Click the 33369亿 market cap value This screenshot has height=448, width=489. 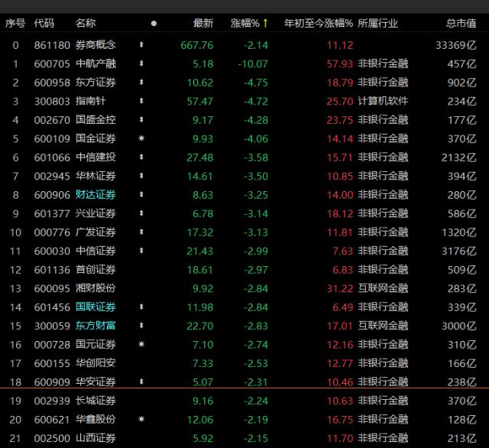(455, 45)
